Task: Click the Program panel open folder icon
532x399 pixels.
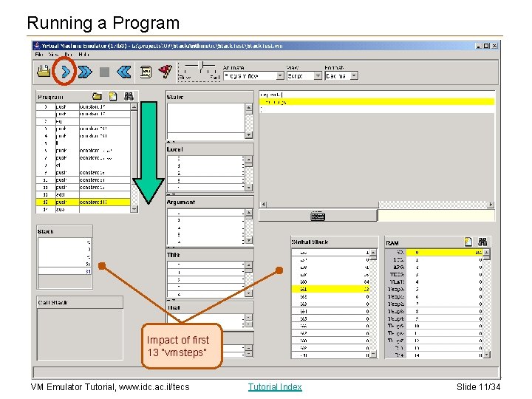Action: pyautogui.click(x=97, y=96)
